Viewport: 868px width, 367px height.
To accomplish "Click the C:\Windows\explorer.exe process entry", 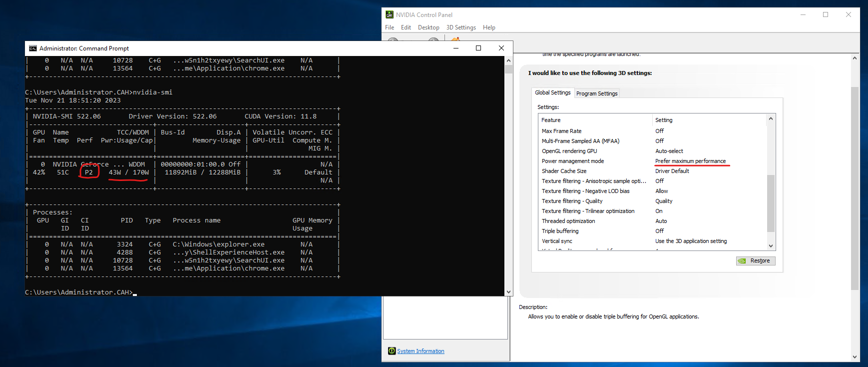I will 218,244.
